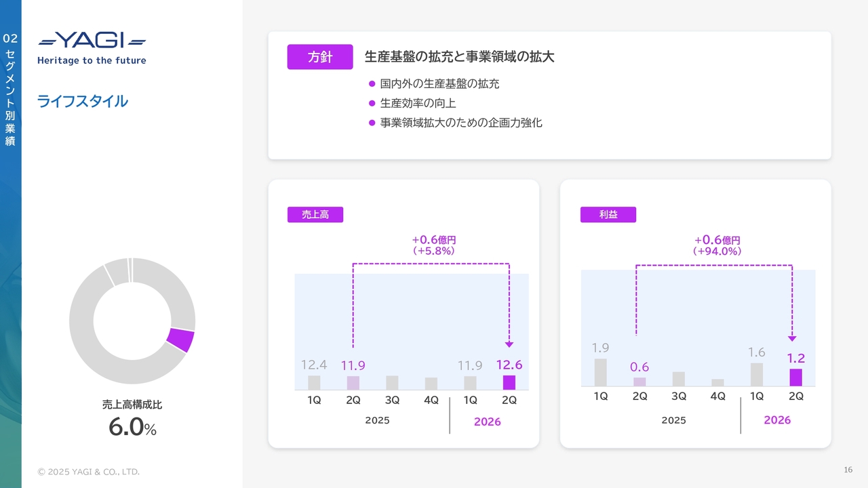
Task: Click the purple 2026 label under profit chart
Action: click(777, 420)
